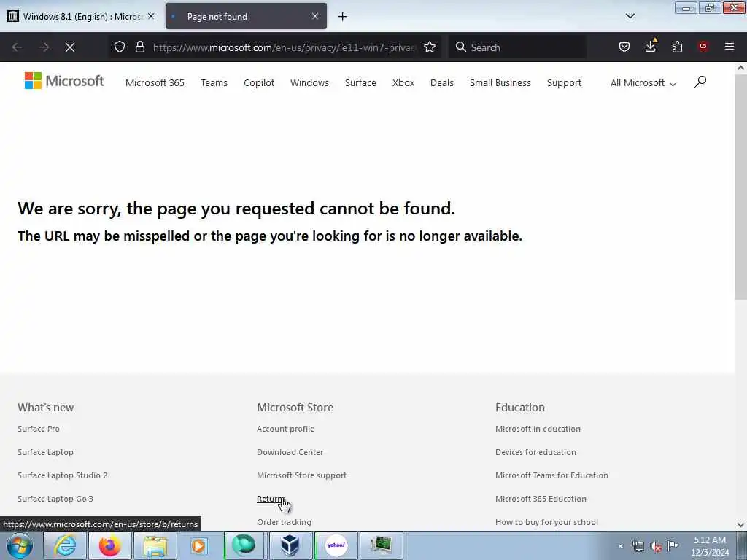Image resolution: width=747 pixels, height=560 pixels.
Task: Click the Returns footer link
Action: point(271,499)
